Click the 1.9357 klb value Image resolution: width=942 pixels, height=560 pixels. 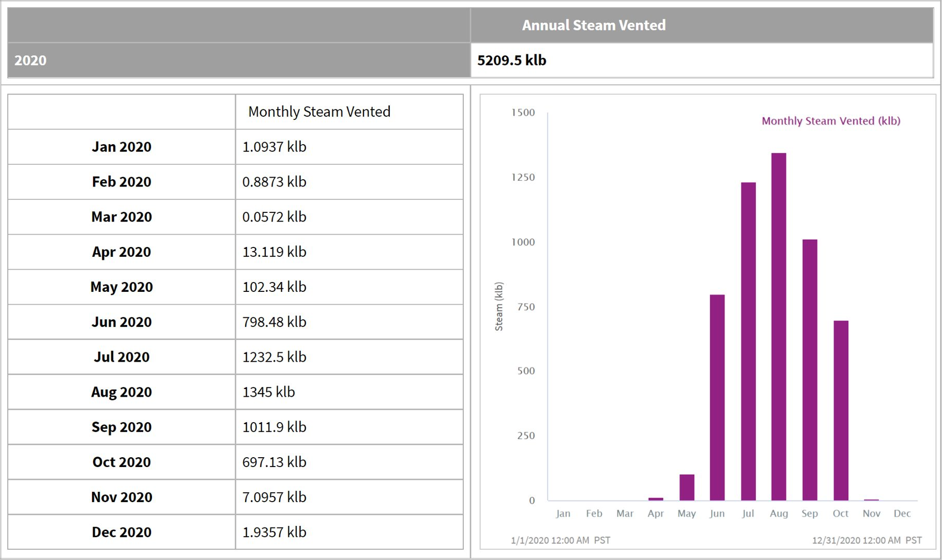pos(274,532)
